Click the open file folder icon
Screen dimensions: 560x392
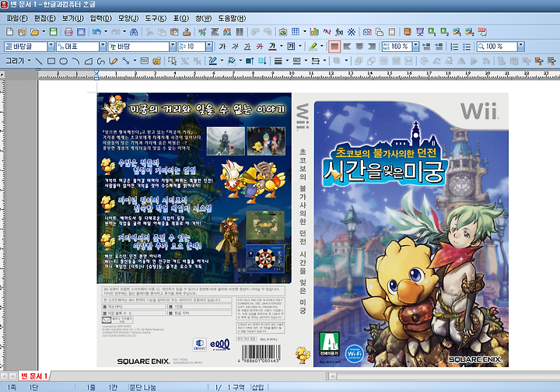click(34, 32)
